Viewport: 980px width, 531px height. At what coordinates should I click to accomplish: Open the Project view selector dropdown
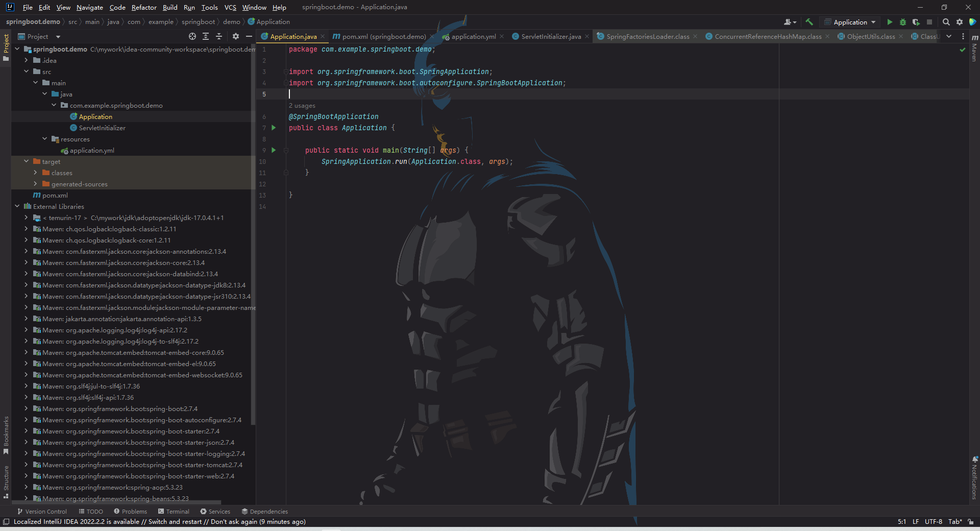coord(39,36)
